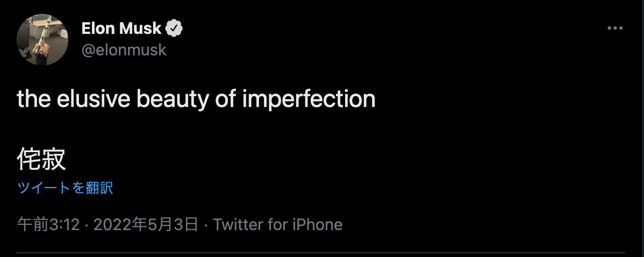Open the three-dot more options menu
644x257 pixels.
click(614, 28)
